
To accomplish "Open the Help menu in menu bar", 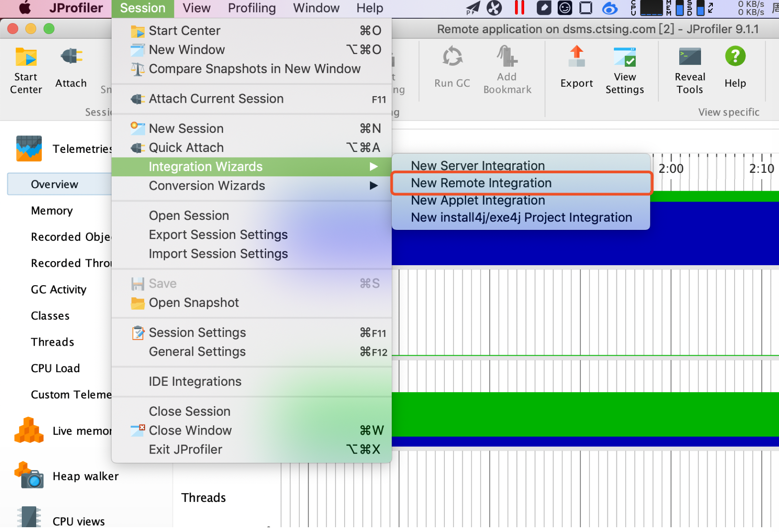I will tap(369, 8).
